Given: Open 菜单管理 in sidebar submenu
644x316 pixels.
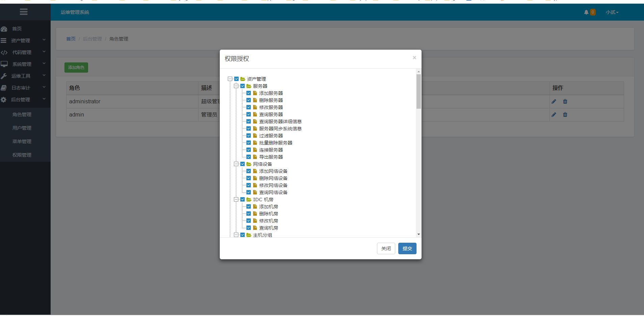Looking at the screenshot, I should coord(22,141).
